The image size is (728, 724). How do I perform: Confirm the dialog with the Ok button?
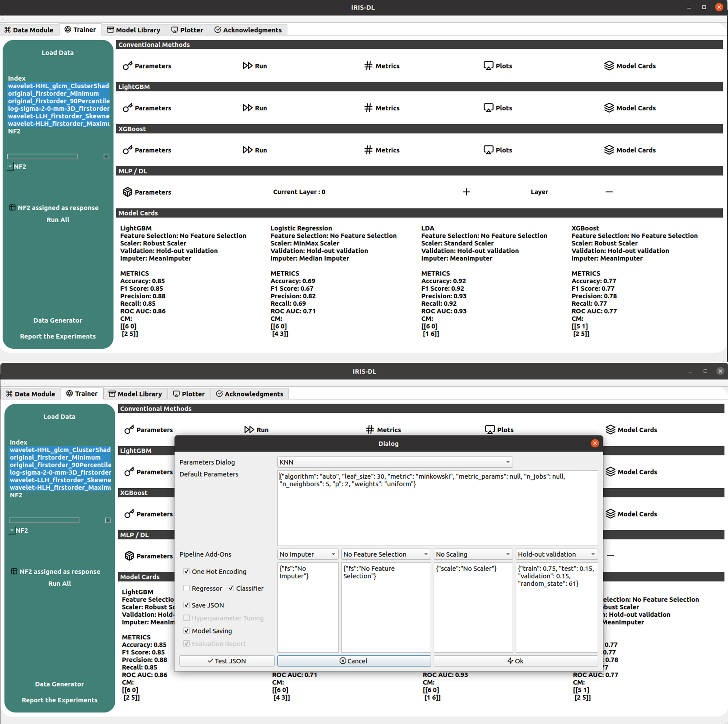[x=515, y=661]
